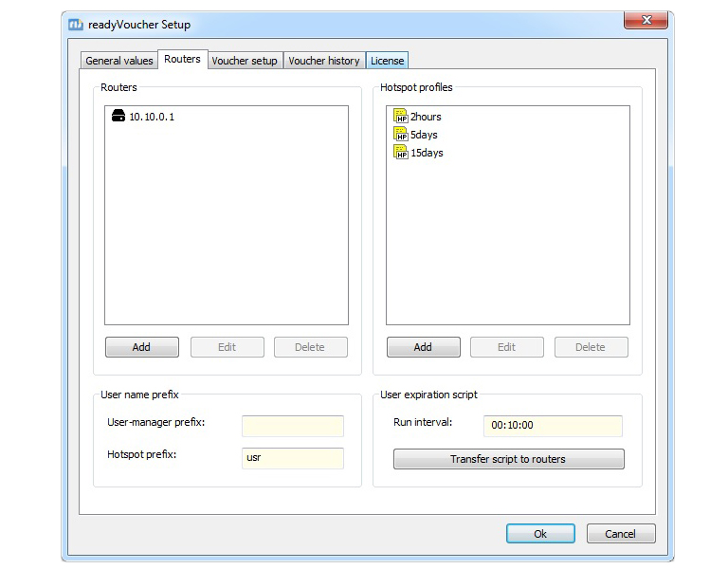Add a new hotspot profile
The image size is (728, 569).
(x=423, y=347)
